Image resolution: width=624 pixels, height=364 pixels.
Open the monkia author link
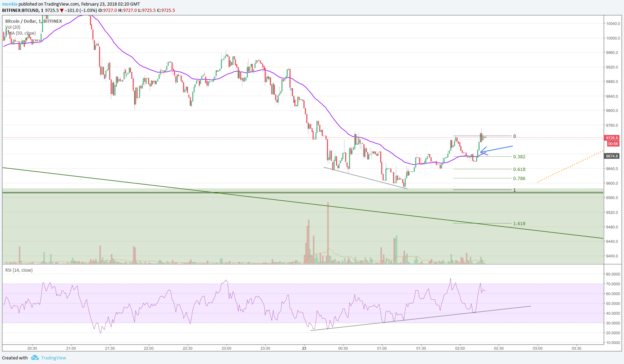click(10, 4)
